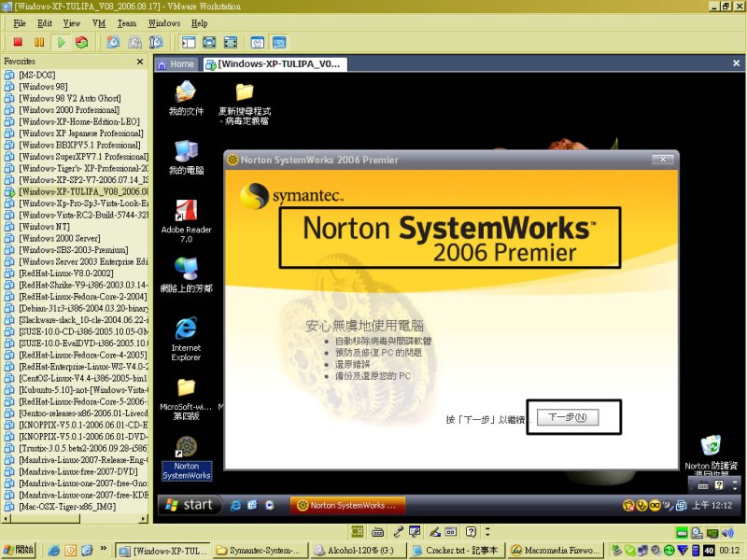
Task: Close the current VM tab
Action: coord(736,63)
